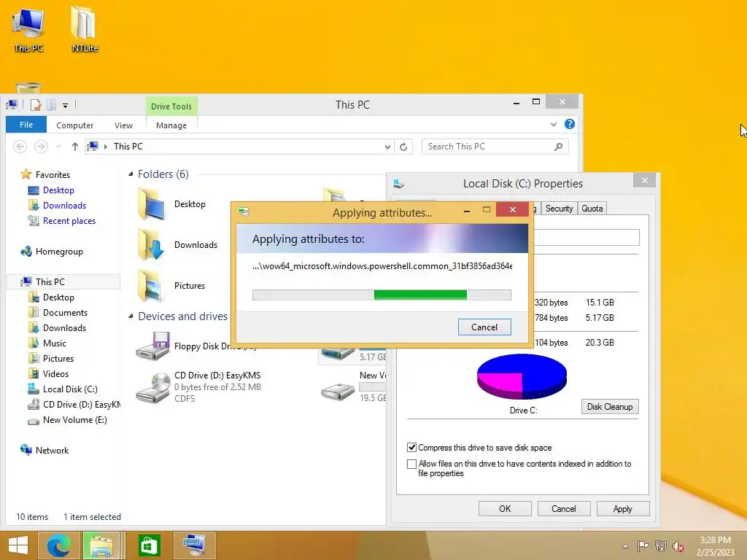The image size is (747, 560).
Task: Open the File menu
Action: coord(26,125)
